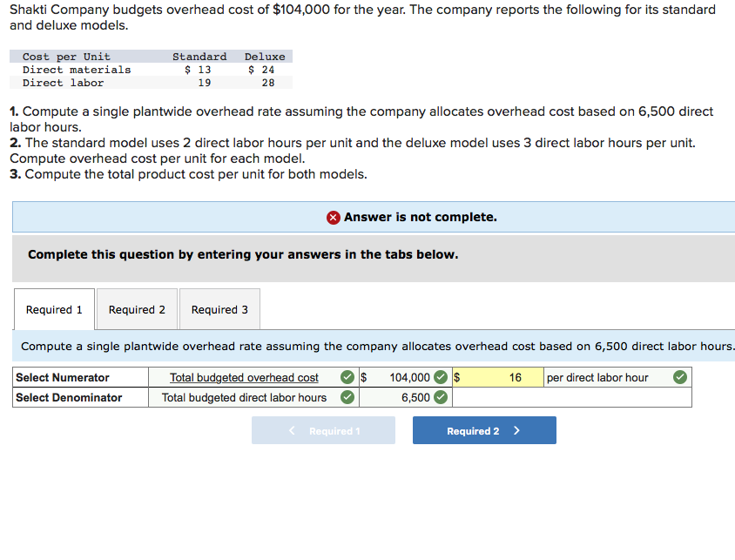Click the red X icon in the incomplete banner

[x=334, y=218]
